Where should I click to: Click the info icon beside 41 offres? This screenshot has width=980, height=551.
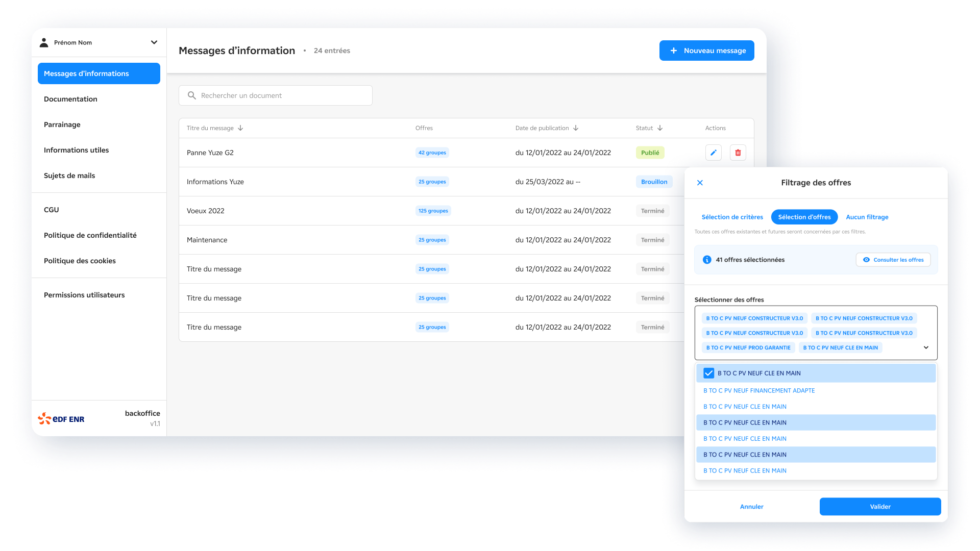[707, 260]
